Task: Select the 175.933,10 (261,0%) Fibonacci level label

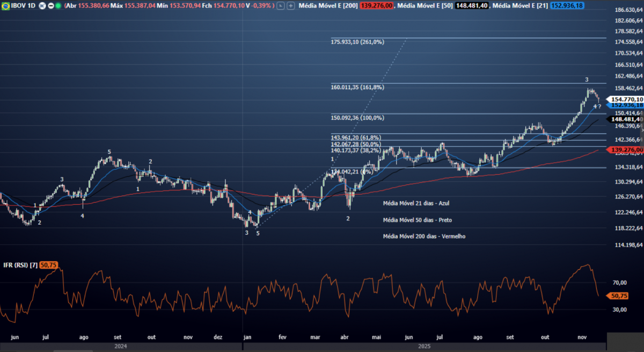Action: point(357,42)
